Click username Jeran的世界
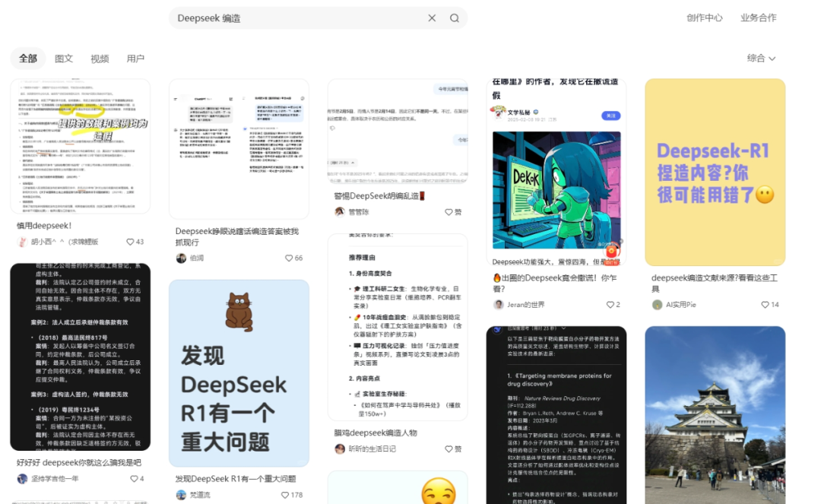The width and height of the screenshot is (821, 504). pos(526,305)
